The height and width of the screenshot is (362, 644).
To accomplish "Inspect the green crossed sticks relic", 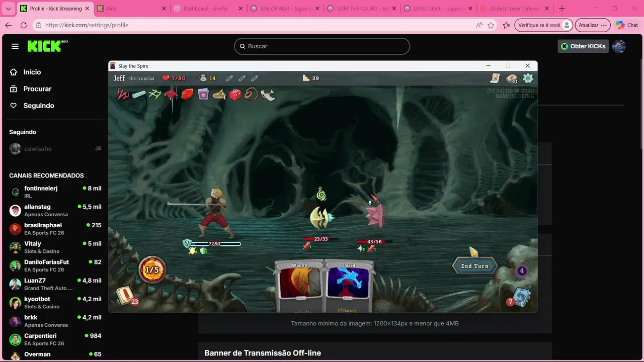I will [155, 94].
